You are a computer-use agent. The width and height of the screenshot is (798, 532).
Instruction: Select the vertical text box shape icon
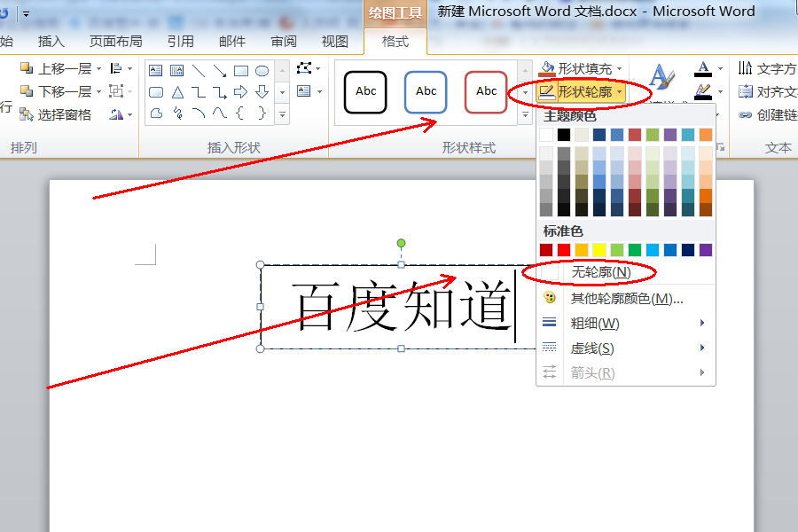click(x=176, y=70)
